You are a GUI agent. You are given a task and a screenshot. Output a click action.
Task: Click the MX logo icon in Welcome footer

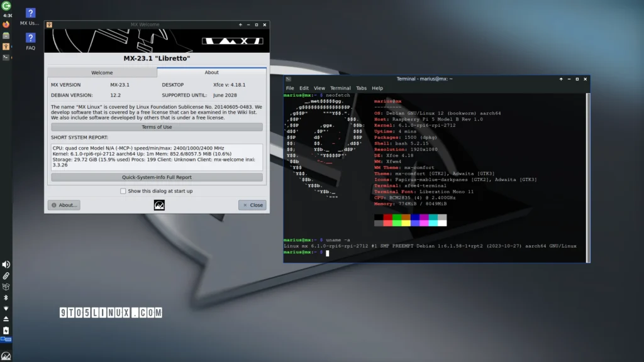point(159,205)
